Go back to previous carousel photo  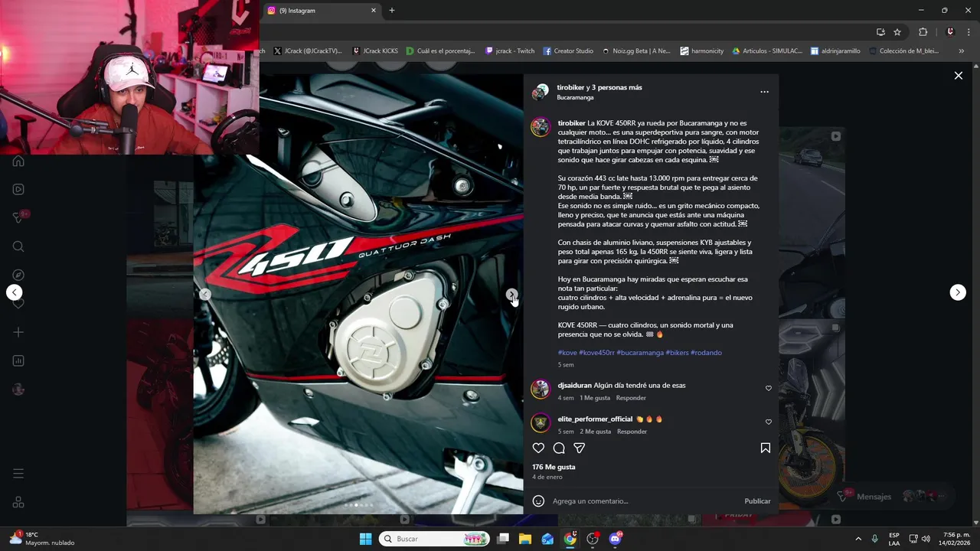tap(204, 294)
